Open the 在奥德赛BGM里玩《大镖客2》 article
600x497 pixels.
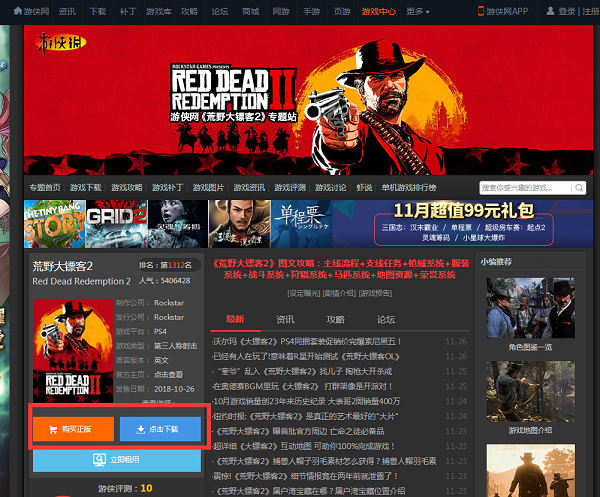click(302, 386)
